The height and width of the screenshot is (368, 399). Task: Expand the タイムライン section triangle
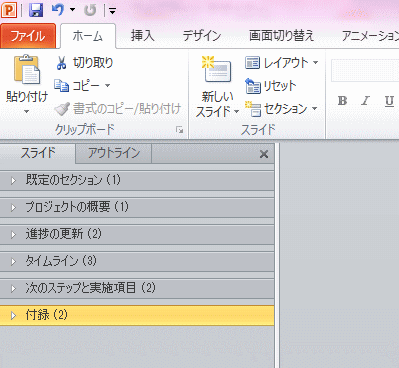point(13,261)
